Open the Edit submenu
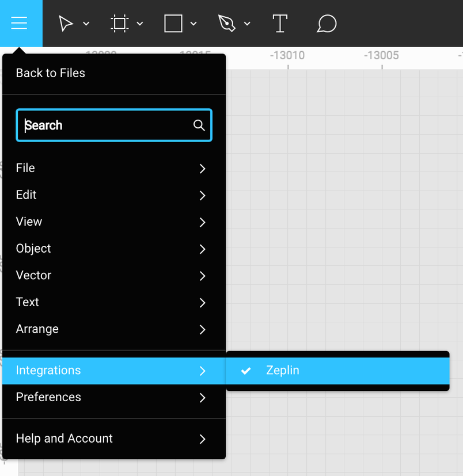The width and height of the screenshot is (463, 476). [114, 195]
